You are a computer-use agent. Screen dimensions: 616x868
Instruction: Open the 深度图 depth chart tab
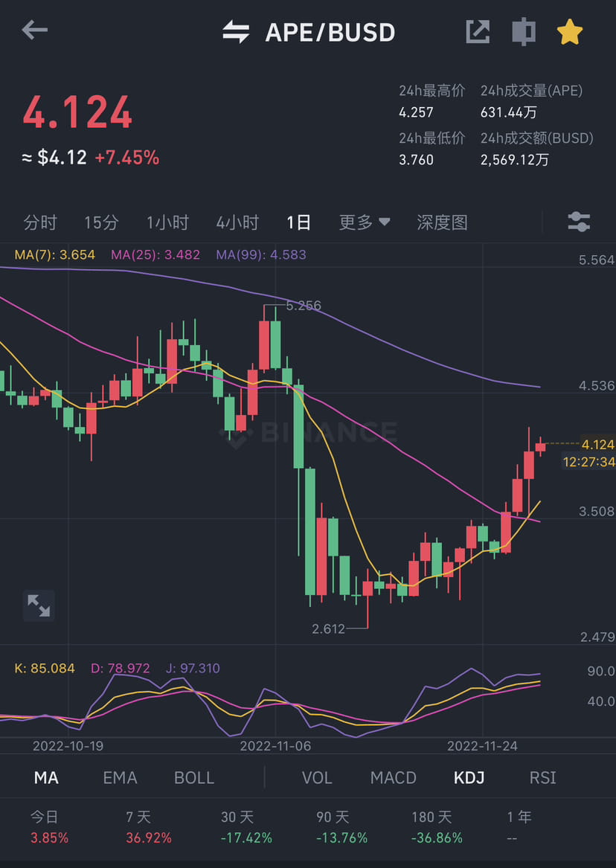pos(442,222)
